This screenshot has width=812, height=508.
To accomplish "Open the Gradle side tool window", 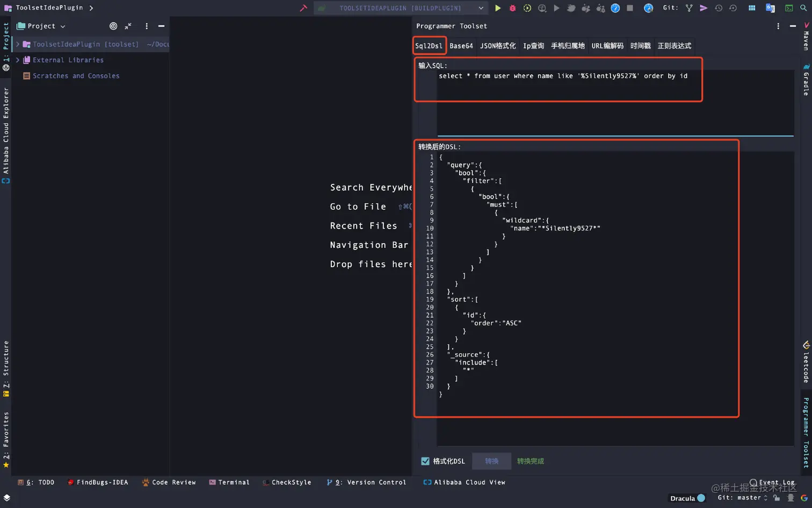I will click(806, 80).
